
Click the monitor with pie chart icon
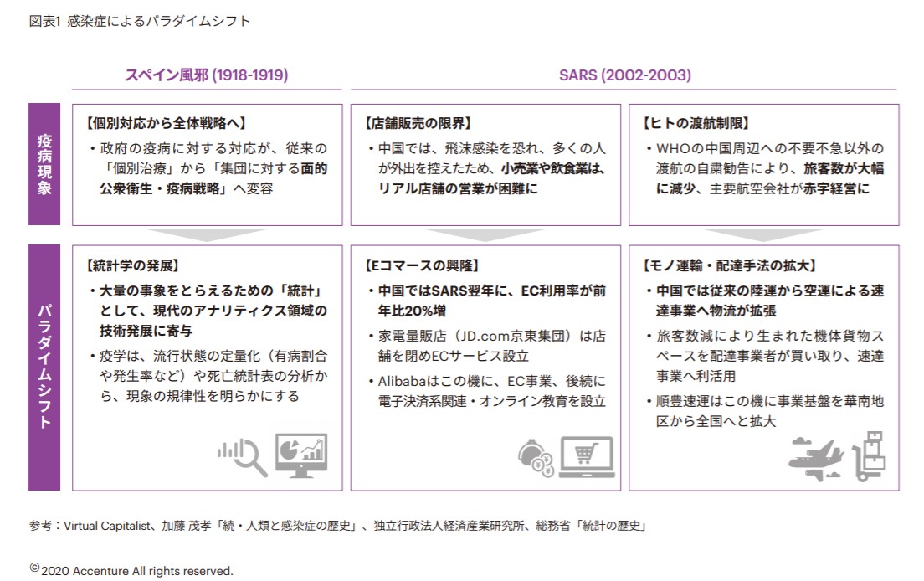(300, 456)
